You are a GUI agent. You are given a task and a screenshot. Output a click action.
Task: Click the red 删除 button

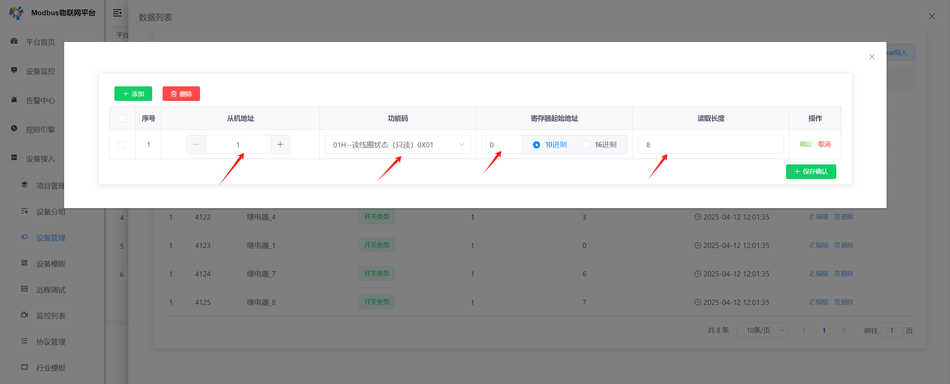(x=181, y=94)
